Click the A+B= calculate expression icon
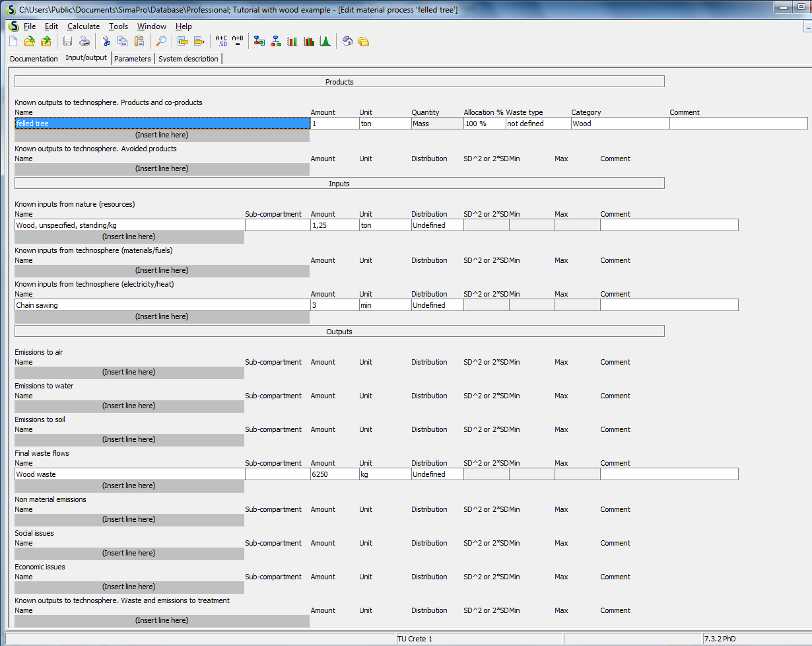The height and width of the screenshot is (646, 812). pos(238,42)
